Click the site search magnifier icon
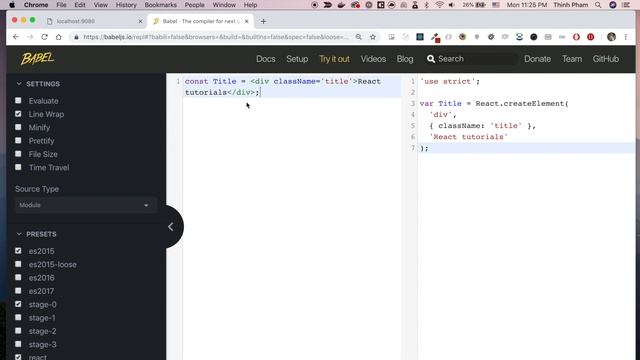This screenshot has height=360, width=640. click(x=431, y=59)
